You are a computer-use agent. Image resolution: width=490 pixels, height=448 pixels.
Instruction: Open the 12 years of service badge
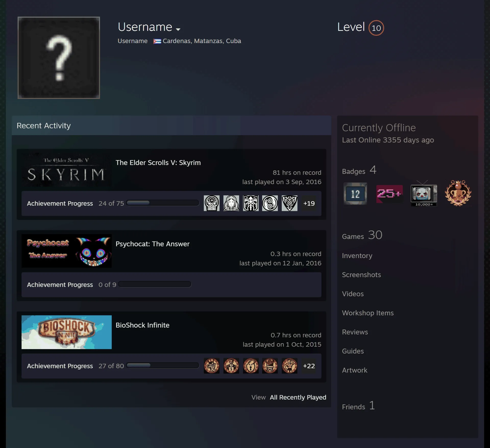[355, 194]
